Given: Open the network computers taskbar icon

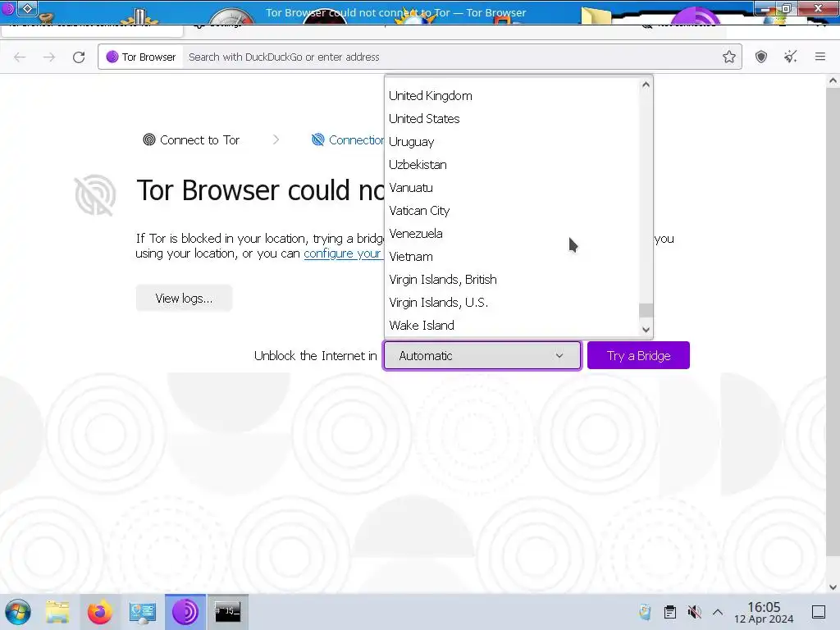Looking at the screenshot, I should tap(142, 612).
